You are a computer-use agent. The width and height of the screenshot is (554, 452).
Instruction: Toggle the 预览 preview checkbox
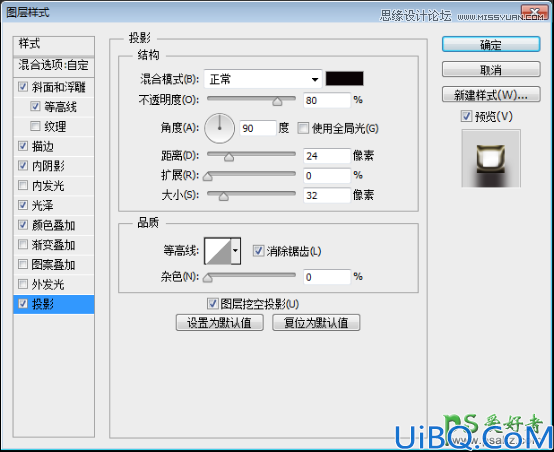pyautogui.click(x=466, y=116)
